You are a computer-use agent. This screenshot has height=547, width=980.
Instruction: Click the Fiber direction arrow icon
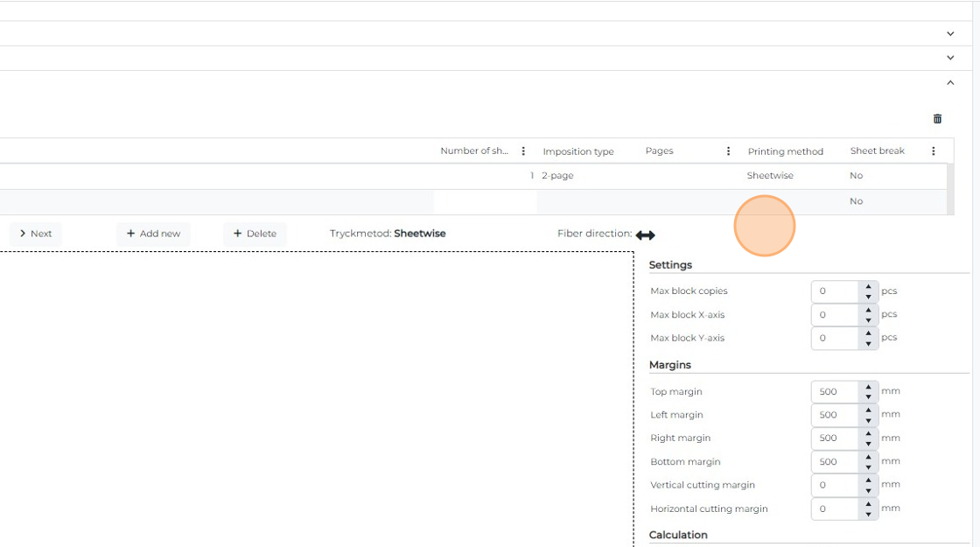[645, 235]
